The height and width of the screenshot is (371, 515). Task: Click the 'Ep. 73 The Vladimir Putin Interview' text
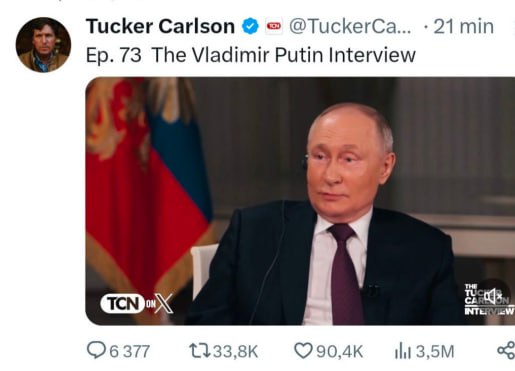tap(251, 55)
